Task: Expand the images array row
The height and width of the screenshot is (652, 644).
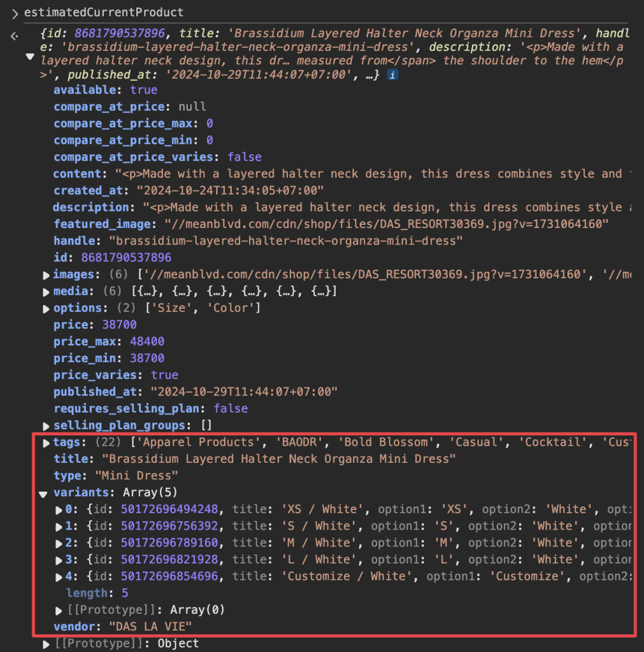Action: click(x=46, y=275)
